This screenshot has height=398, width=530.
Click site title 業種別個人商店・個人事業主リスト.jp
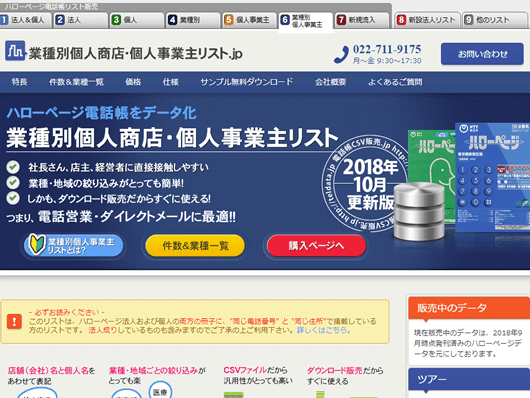tap(135, 53)
